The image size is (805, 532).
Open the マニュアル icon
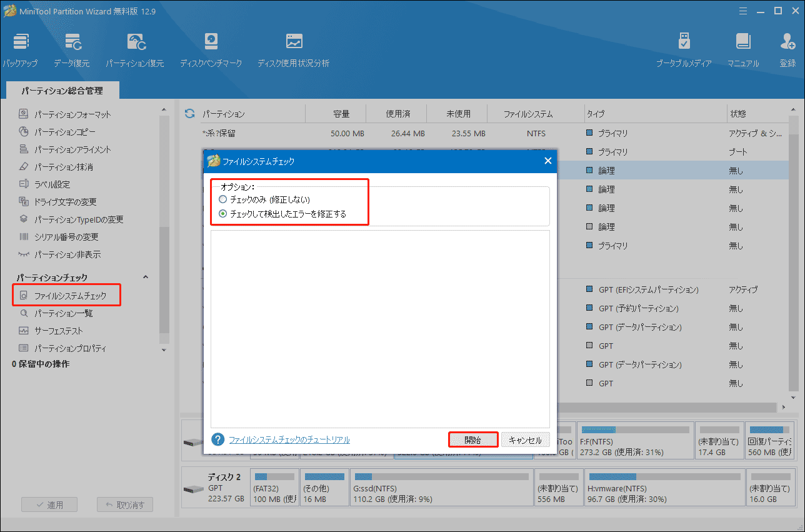point(743,51)
